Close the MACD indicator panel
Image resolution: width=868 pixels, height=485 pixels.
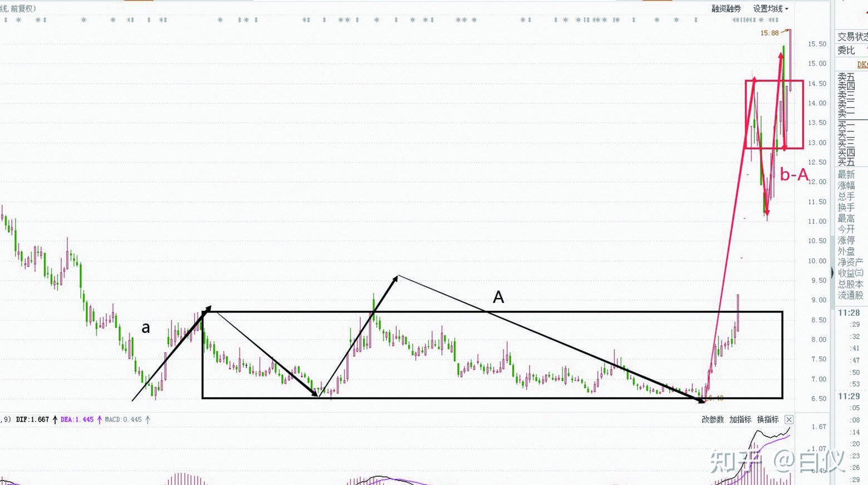coord(788,419)
